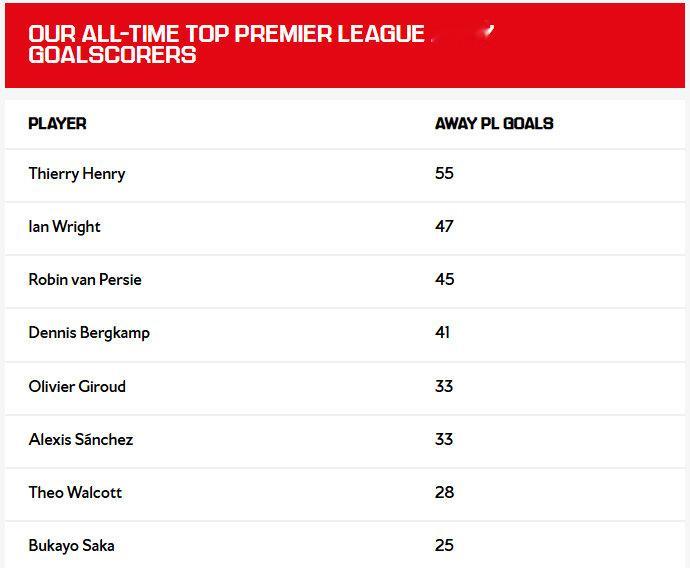Select Ian Wright player name
This screenshot has width=690, height=568.
(x=64, y=227)
